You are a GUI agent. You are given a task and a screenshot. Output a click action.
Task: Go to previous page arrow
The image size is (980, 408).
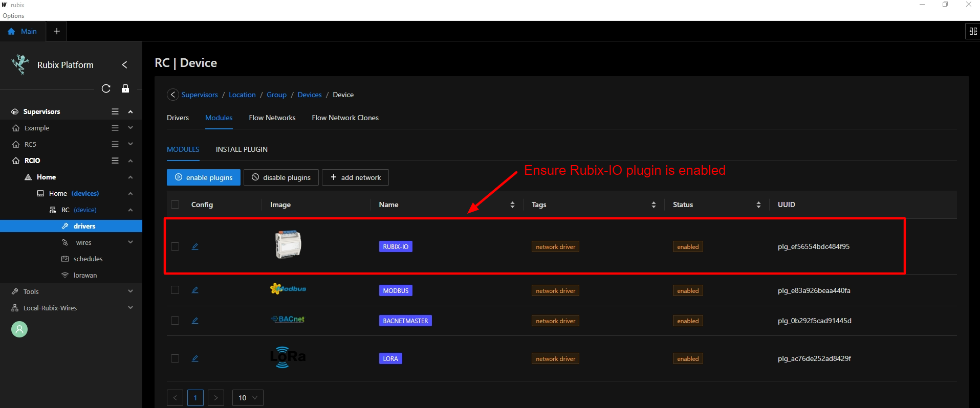click(175, 398)
